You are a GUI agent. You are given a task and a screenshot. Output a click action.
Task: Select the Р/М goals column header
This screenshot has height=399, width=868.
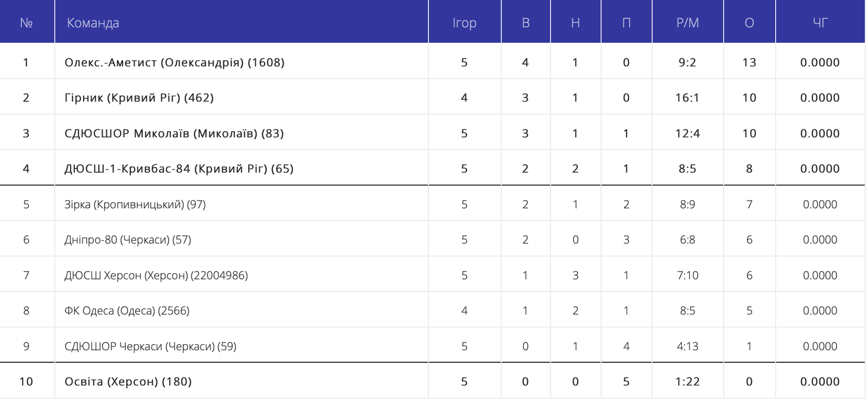tap(687, 23)
